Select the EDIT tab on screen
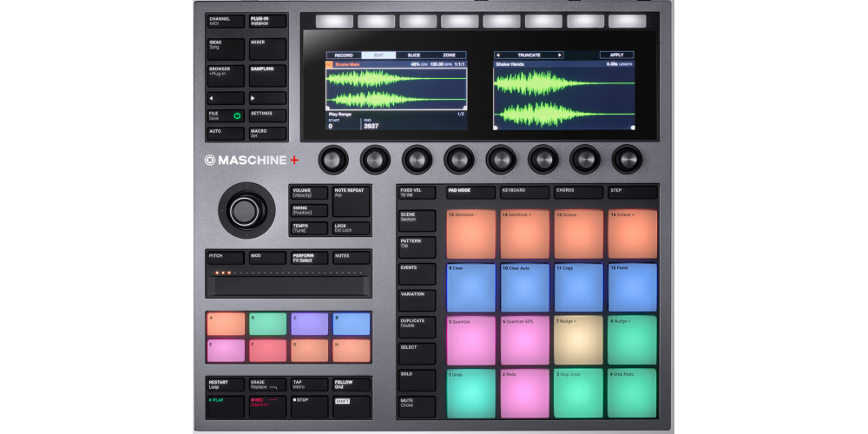Screen dimensions: 868x434 [378, 56]
